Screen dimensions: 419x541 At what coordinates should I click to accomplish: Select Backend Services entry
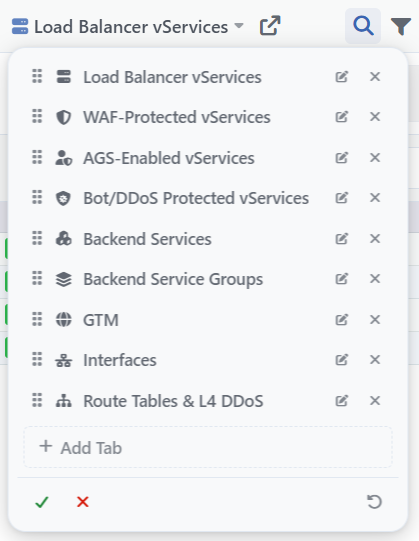(147, 239)
